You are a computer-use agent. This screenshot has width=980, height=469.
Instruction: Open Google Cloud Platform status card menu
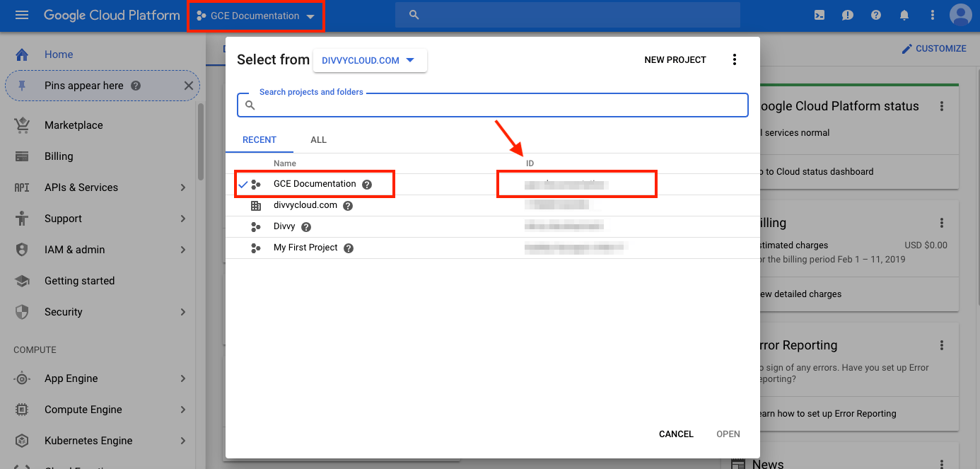942,106
